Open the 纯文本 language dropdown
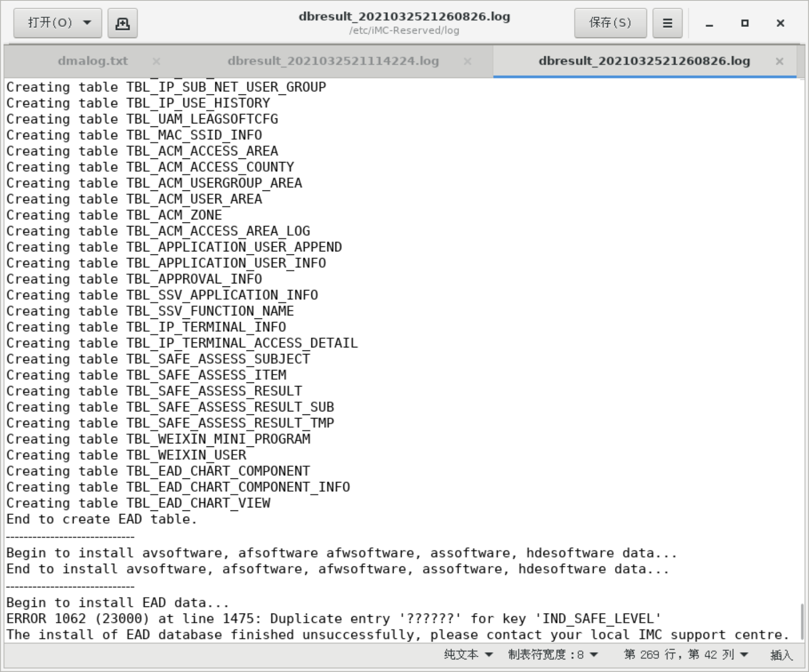The height and width of the screenshot is (672, 809). point(468,655)
